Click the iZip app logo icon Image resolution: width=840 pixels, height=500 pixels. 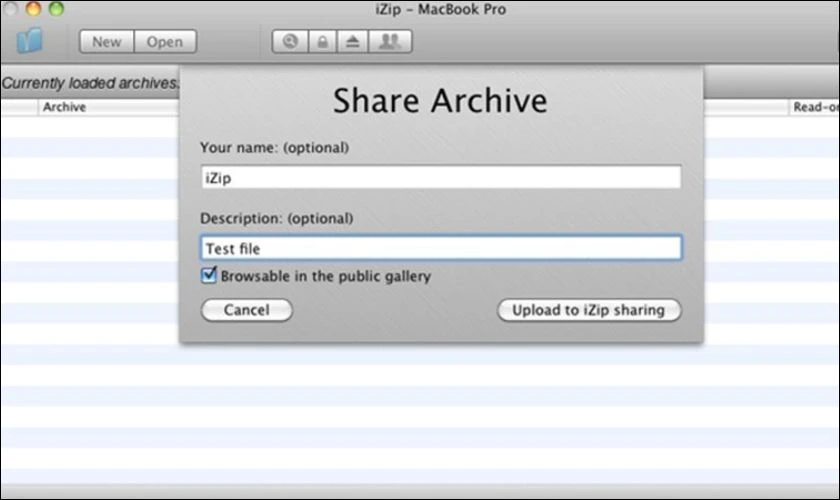(x=29, y=41)
